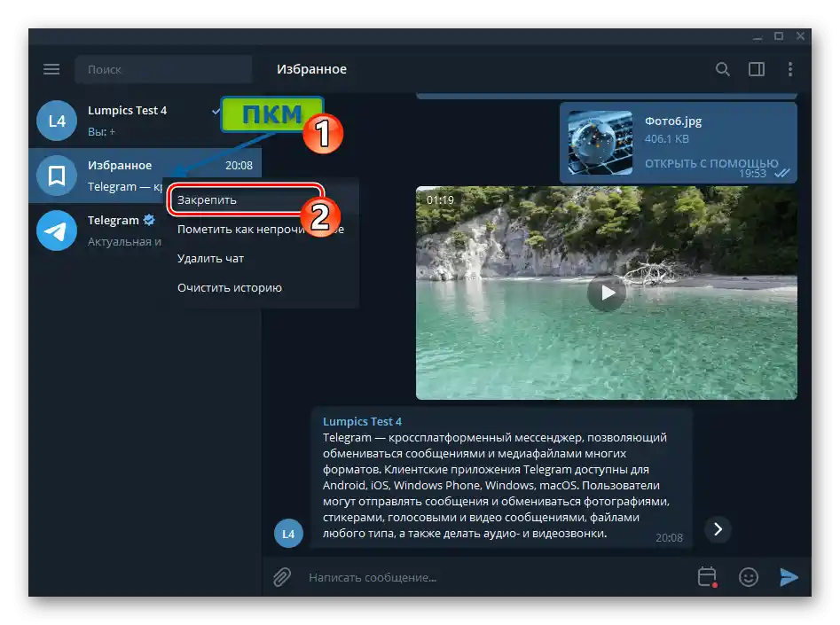Open the Фото6.jpg image thumbnail
Image resolution: width=840 pixels, height=625 pixels.
600,142
